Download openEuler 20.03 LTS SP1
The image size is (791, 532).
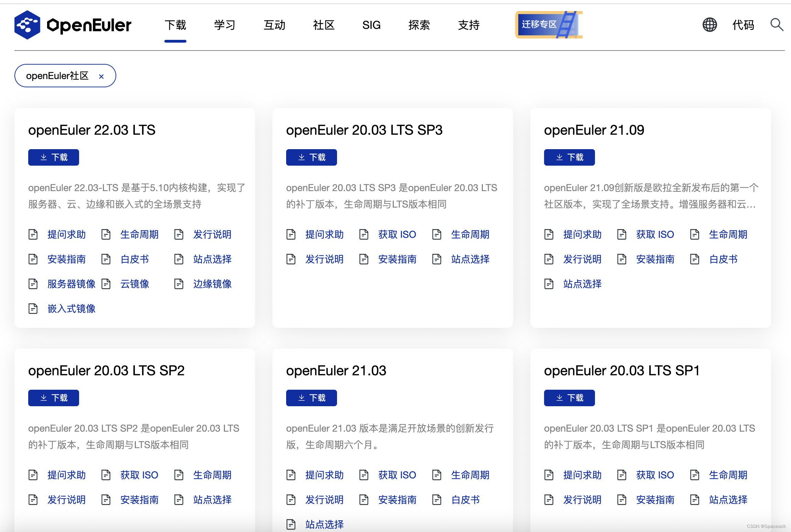570,398
